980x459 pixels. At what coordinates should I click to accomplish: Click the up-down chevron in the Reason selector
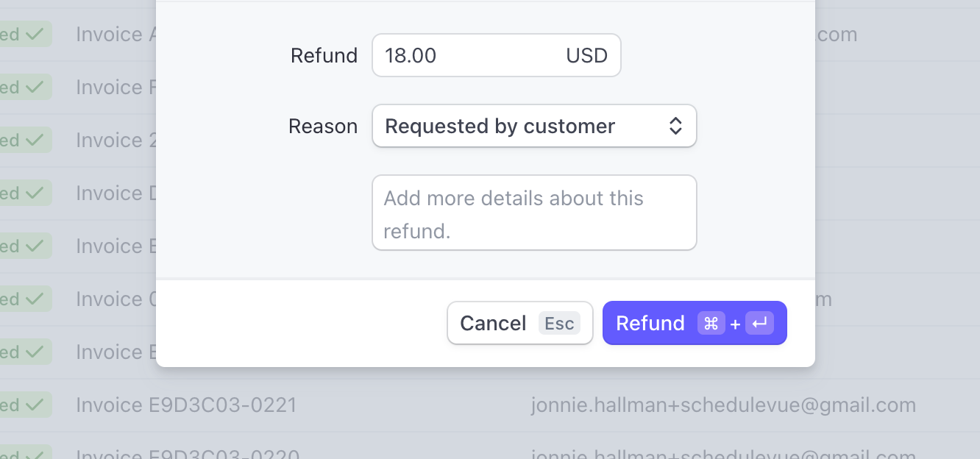[x=675, y=127]
